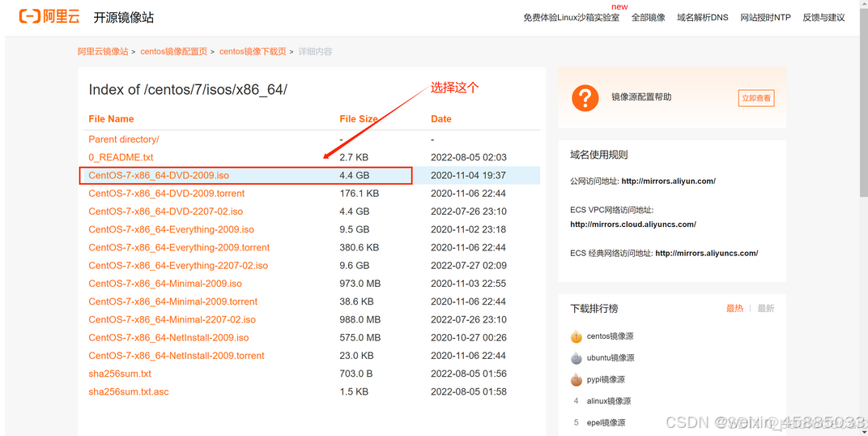Viewport: 868px width, 436px height.
Task: Click the File Name column header
Action: 111,119
